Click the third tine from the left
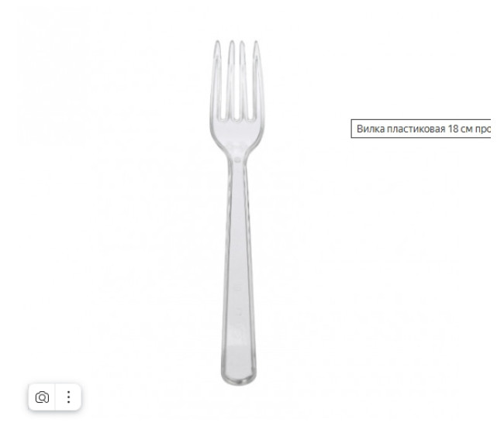 click(243, 81)
